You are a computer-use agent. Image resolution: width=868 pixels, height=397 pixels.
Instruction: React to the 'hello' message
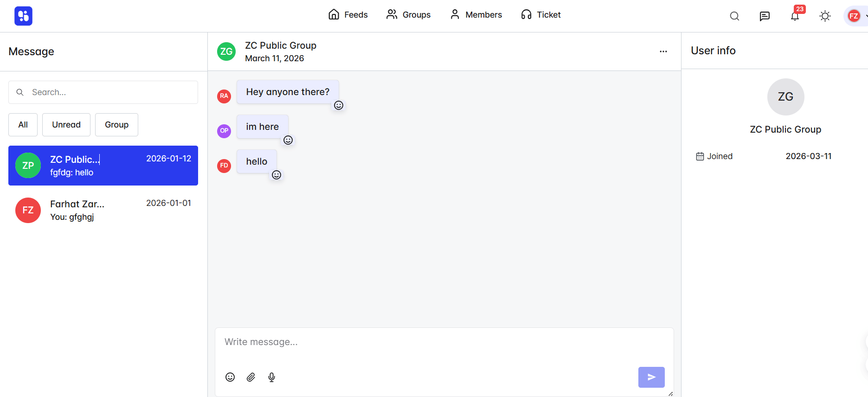pyautogui.click(x=276, y=175)
